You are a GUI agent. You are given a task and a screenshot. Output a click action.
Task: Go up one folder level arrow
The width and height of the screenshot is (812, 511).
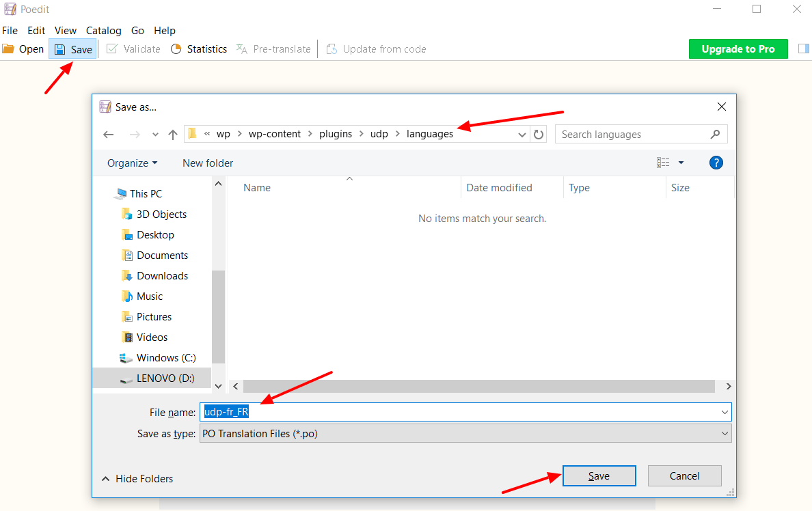[x=173, y=135]
